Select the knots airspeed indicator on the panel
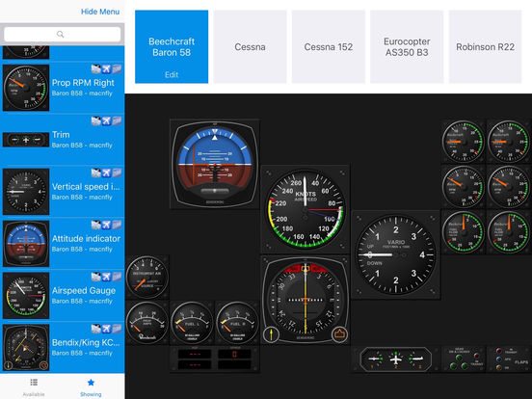The width and height of the screenshot is (532, 399). [x=305, y=210]
